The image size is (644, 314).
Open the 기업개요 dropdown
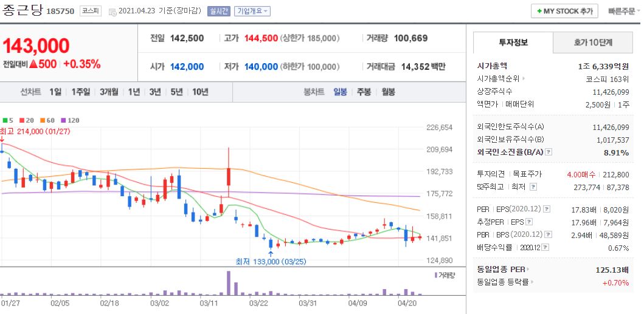click(252, 11)
